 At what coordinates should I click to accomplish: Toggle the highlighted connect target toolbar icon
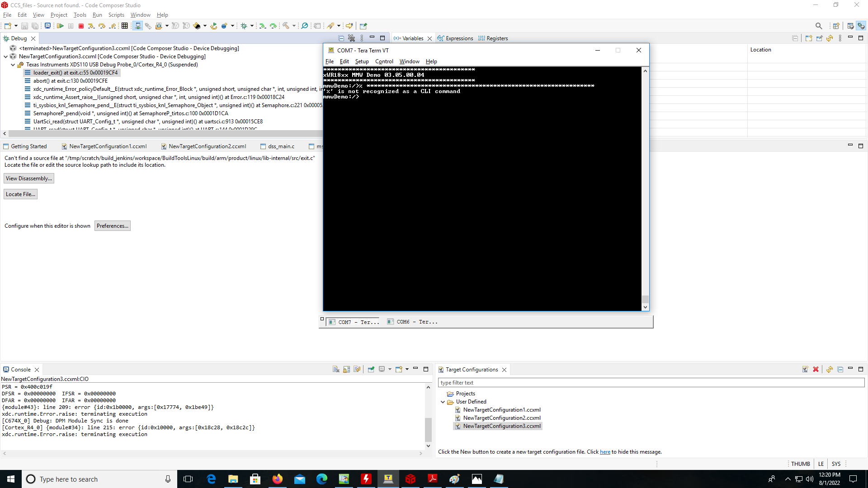tap(138, 26)
